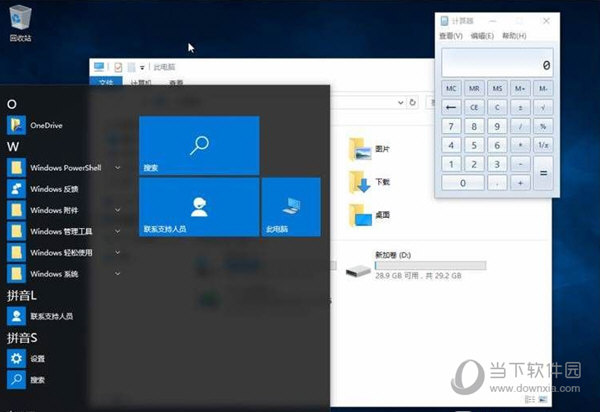This screenshot has height=412, width=600.
Task: Click the Windows 轻松使用 folder icon
Action: 16,252
